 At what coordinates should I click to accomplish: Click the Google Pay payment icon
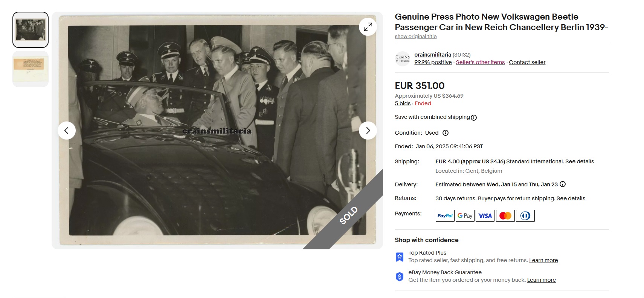point(465,216)
